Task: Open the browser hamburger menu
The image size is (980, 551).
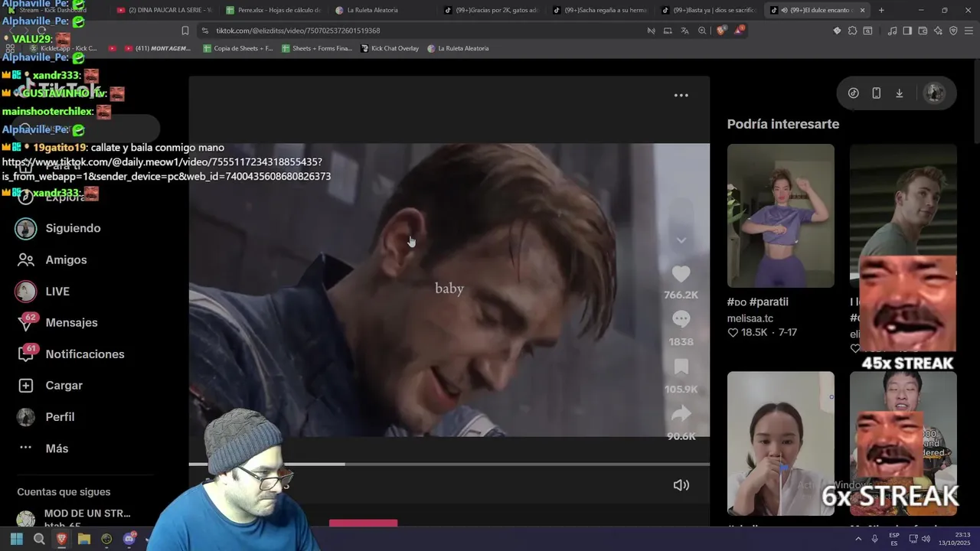Action: [969, 31]
